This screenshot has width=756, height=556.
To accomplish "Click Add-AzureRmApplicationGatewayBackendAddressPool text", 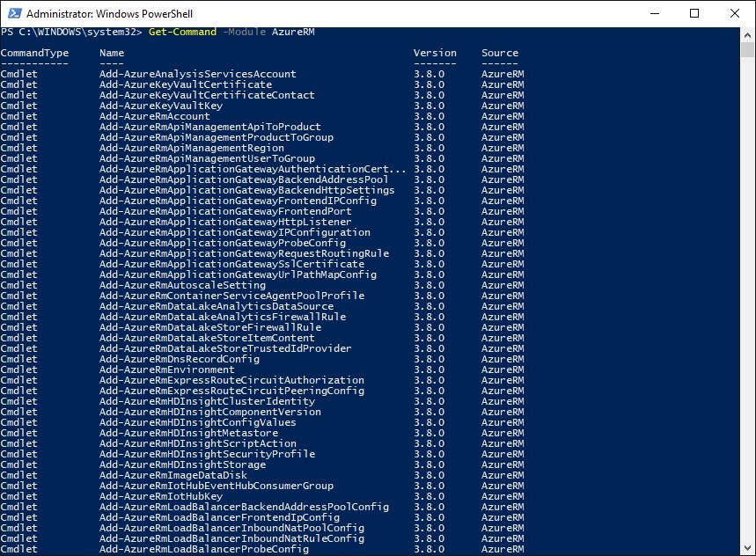I will coord(244,180).
